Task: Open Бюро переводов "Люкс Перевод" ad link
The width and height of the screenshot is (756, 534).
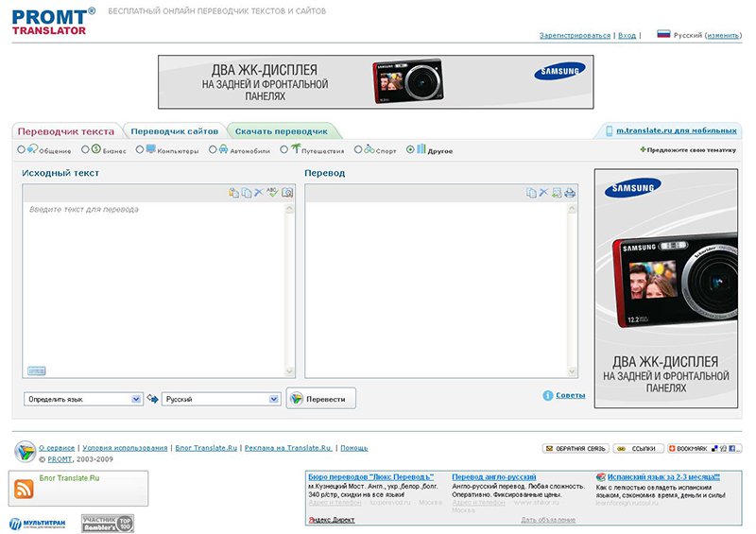Action: click(x=370, y=477)
